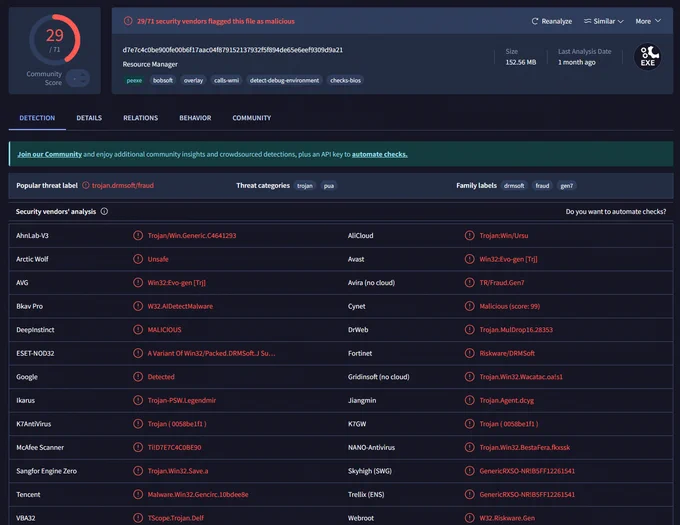Select the fraud family label chip

(x=542, y=186)
